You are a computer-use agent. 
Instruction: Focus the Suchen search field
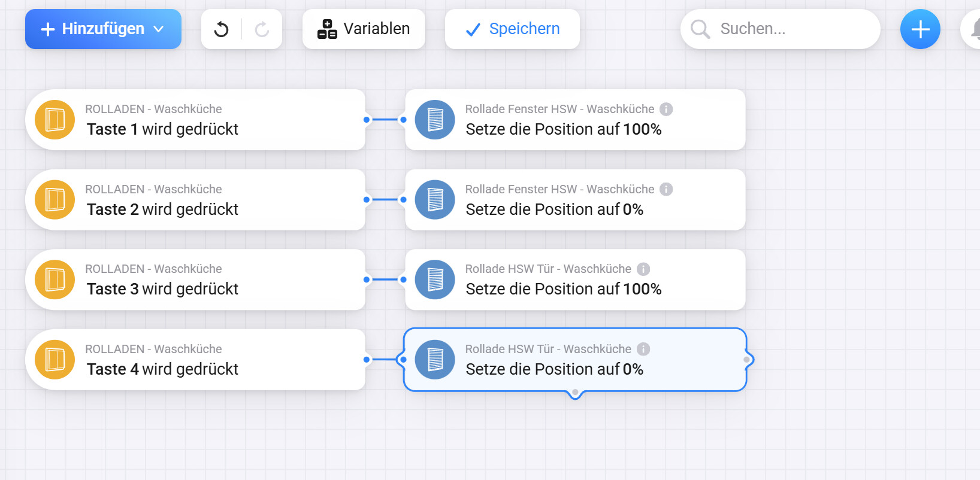[x=785, y=29]
